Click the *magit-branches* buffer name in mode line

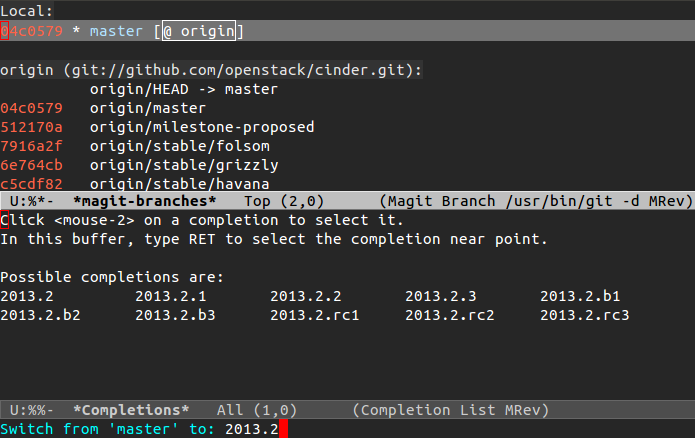click(x=144, y=202)
